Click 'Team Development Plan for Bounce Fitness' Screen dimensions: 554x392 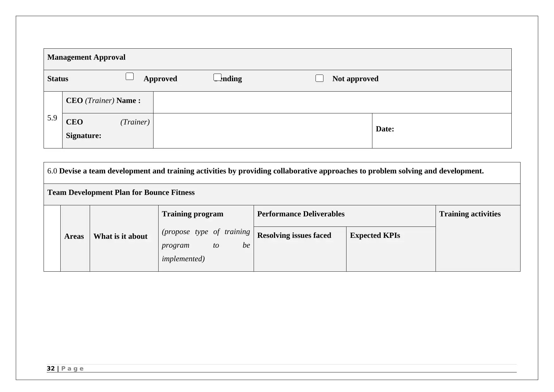(x=121, y=192)
